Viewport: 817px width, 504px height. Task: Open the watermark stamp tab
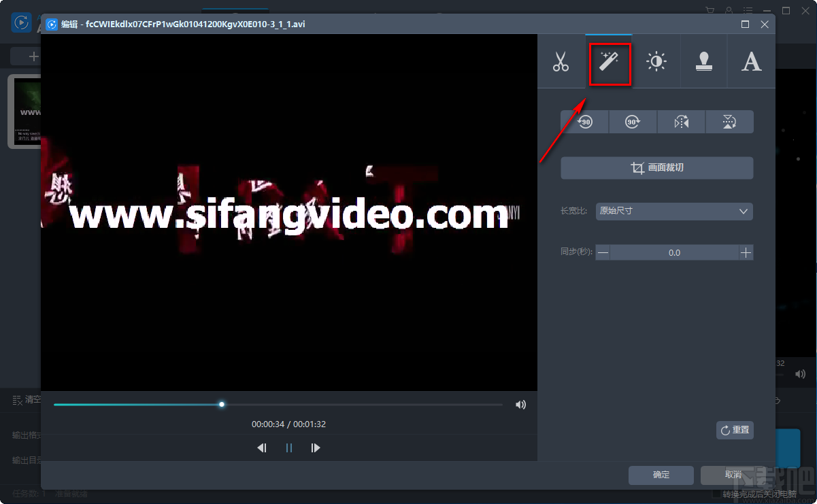[x=703, y=62]
